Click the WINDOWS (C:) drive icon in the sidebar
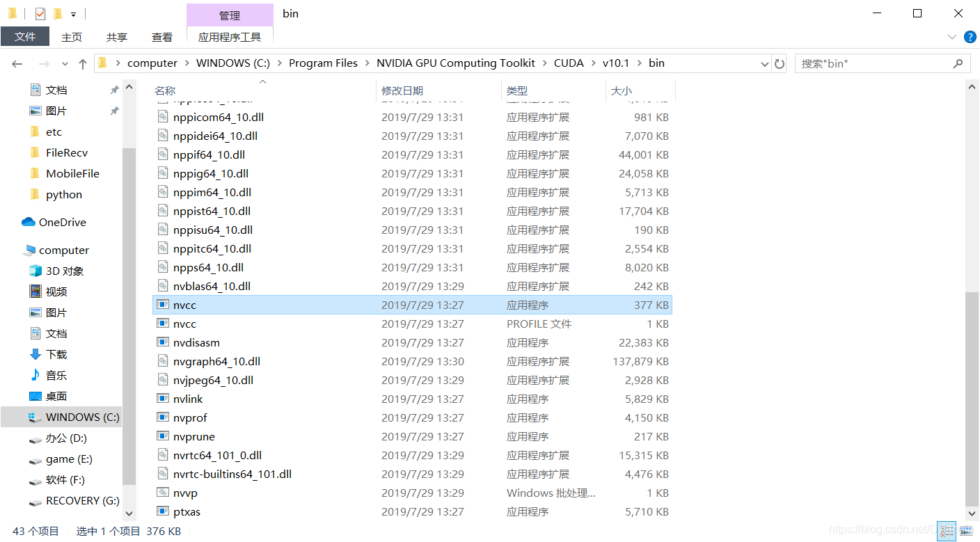This screenshot has height=542, width=980. tap(35, 417)
